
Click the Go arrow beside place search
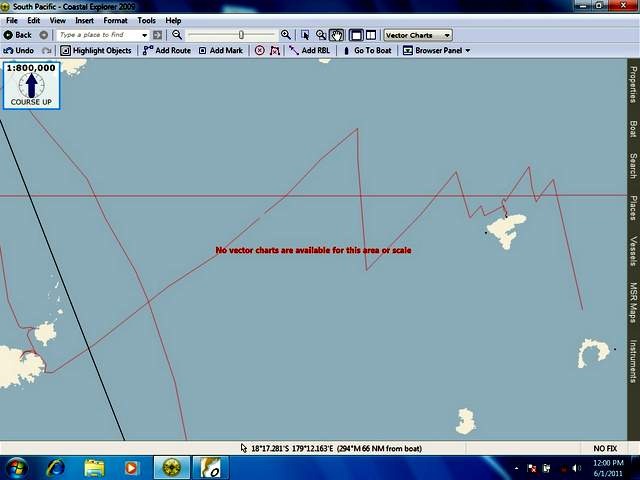tap(158, 35)
